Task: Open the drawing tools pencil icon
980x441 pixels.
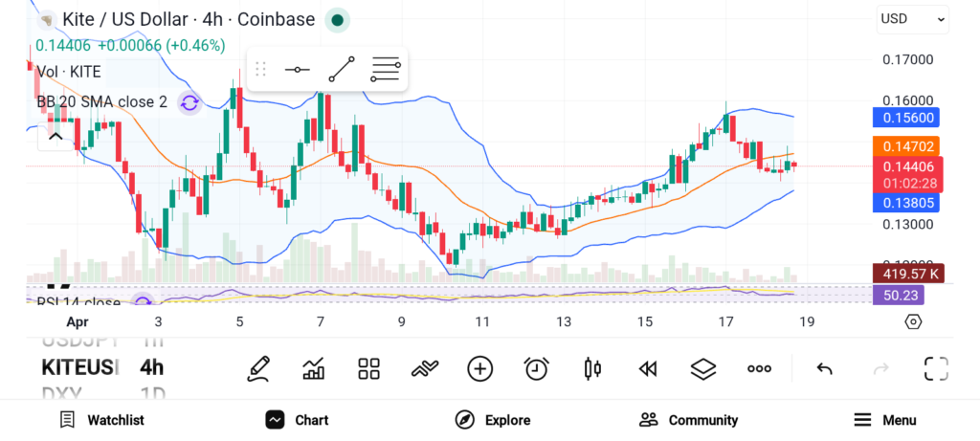Action: coord(257,369)
